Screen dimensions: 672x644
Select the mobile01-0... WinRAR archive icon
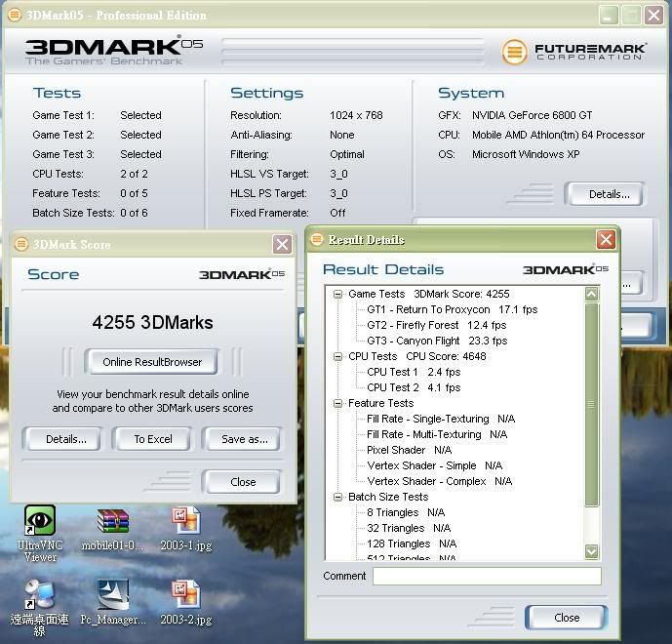coord(112,520)
